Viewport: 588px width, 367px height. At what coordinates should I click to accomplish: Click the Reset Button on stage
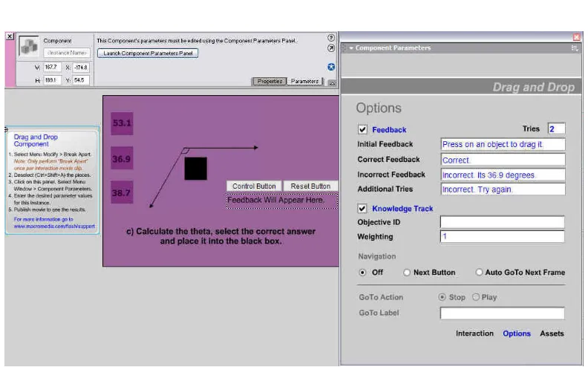coord(310,186)
